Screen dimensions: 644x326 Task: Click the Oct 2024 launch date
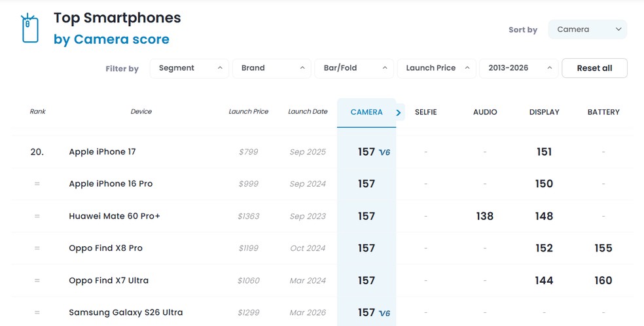coord(308,248)
